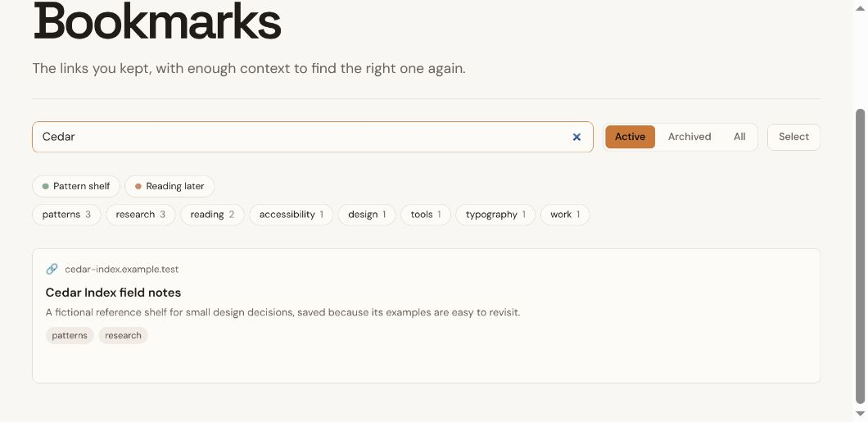Click the Select button
868x422 pixels.
click(793, 137)
